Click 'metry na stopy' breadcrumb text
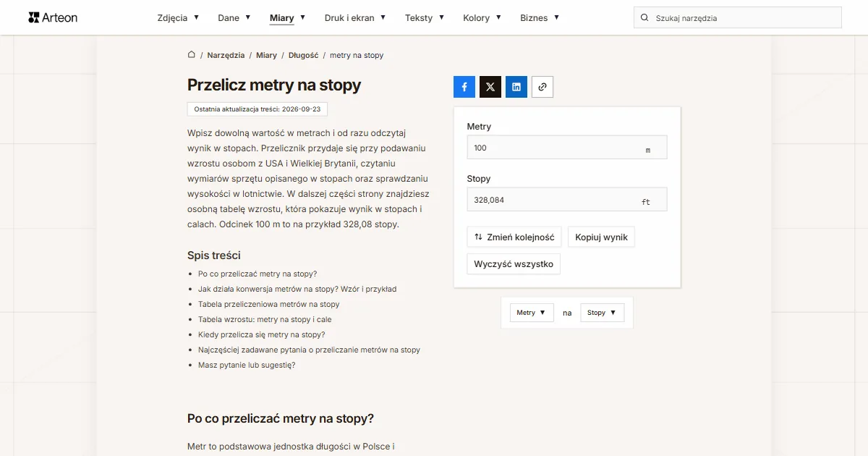The width and height of the screenshot is (868, 456). click(357, 55)
